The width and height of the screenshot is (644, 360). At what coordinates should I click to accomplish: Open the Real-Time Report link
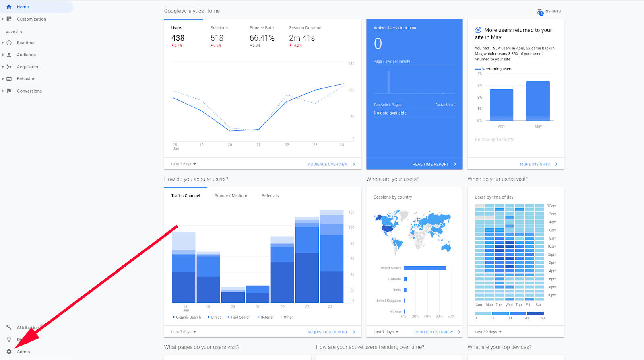pyautogui.click(x=430, y=164)
